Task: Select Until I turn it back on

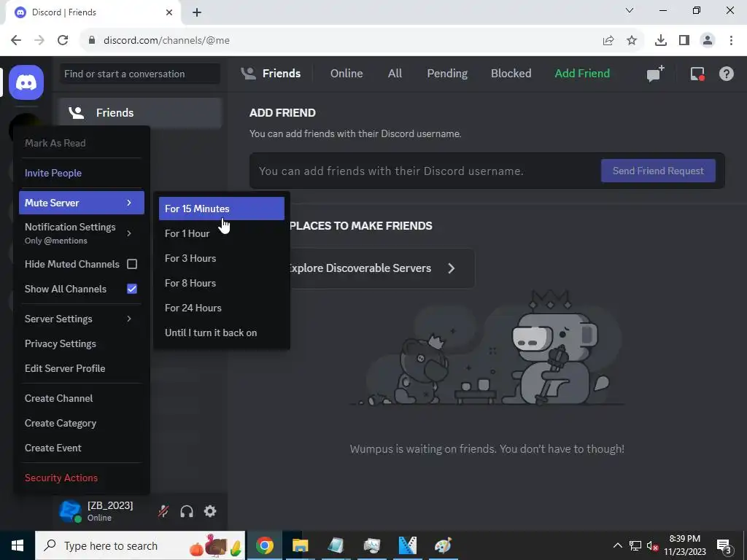Action: [x=222, y=332]
